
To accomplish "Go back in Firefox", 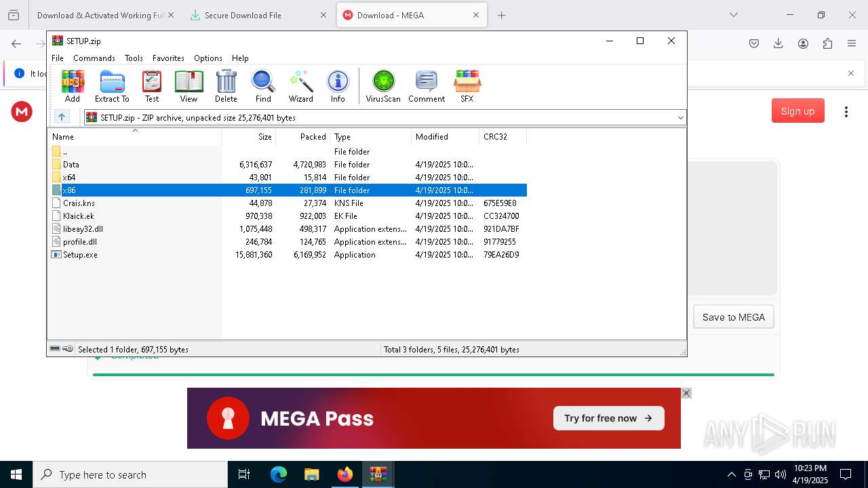I will 16,43.
